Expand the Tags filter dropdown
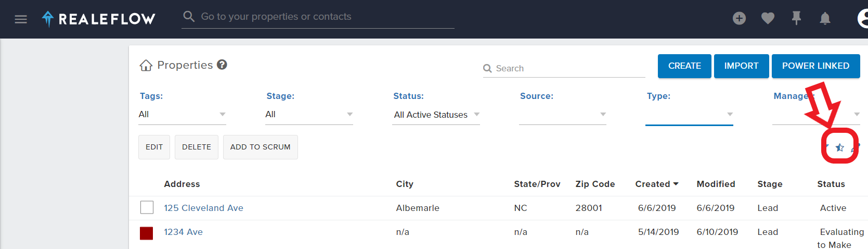This screenshot has height=249, width=868. coord(182,115)
